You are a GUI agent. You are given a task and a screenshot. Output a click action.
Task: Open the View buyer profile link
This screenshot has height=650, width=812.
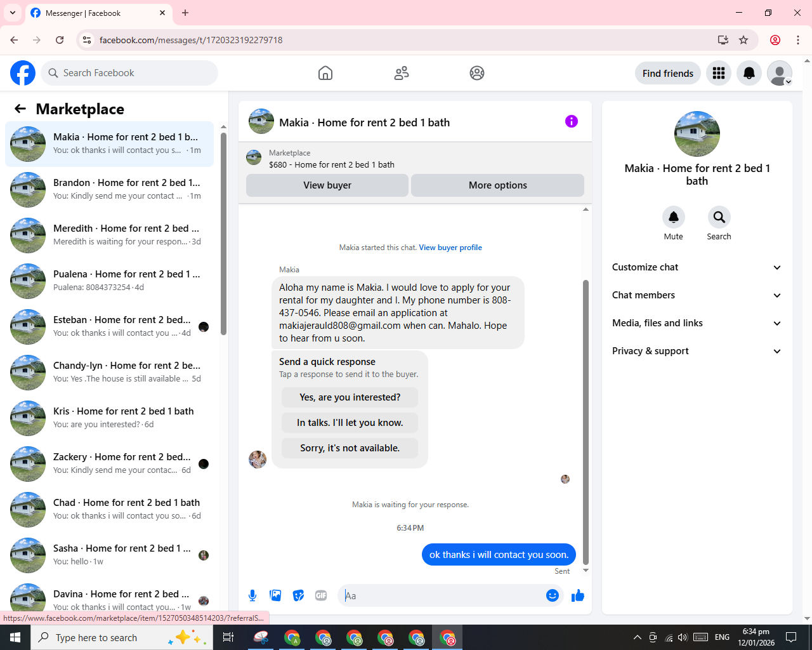tap(450, 248)
